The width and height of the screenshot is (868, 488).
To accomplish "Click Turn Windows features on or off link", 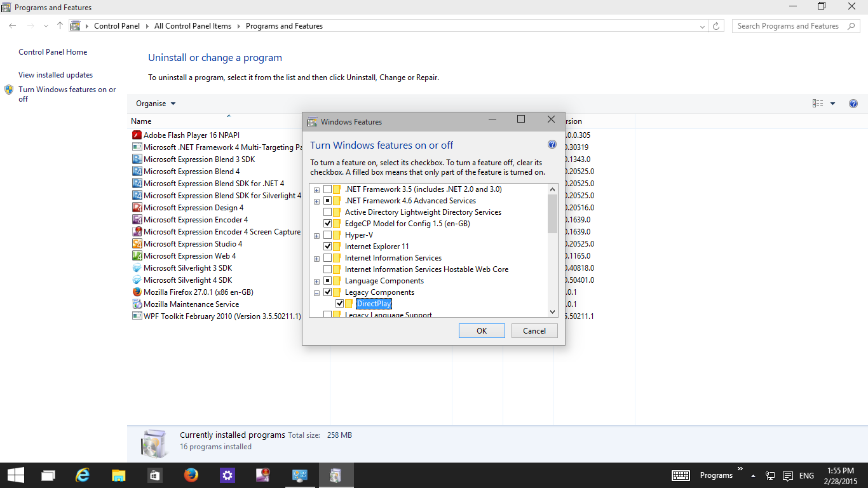I will click(x=67, y=94).
